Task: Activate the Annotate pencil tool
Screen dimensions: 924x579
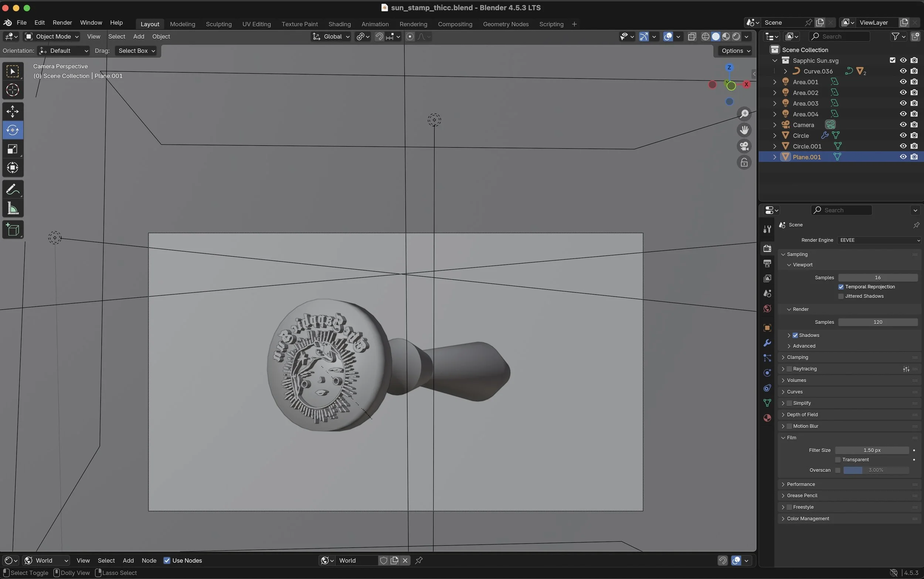Action: (13, 189)
